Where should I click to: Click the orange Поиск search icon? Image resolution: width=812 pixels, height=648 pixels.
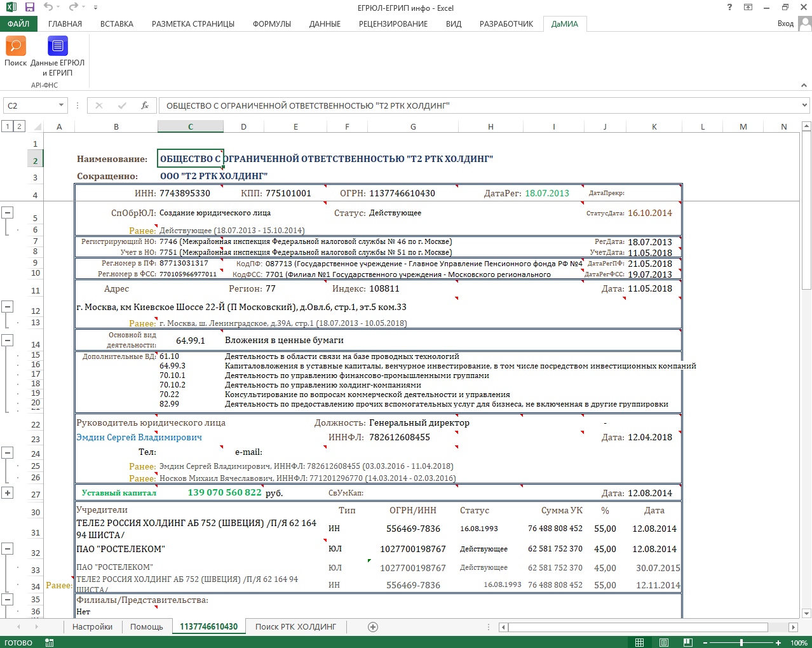pos(15,46)
